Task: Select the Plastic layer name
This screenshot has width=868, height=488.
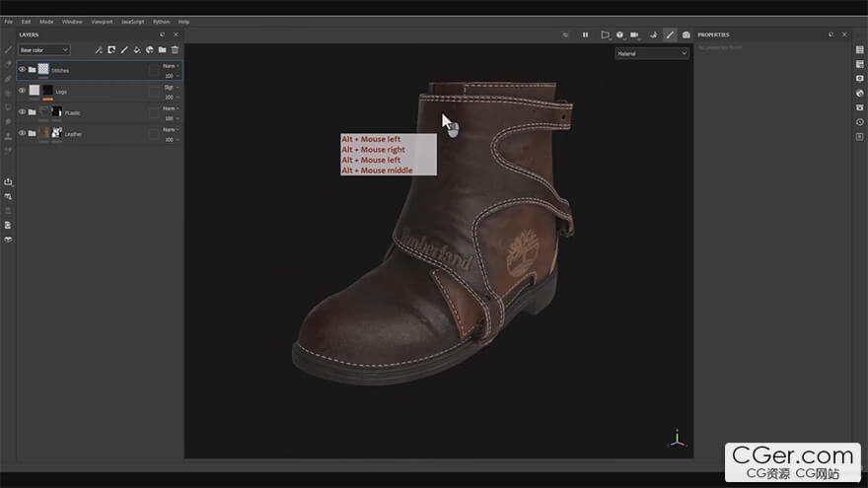Action: (73, 112)
